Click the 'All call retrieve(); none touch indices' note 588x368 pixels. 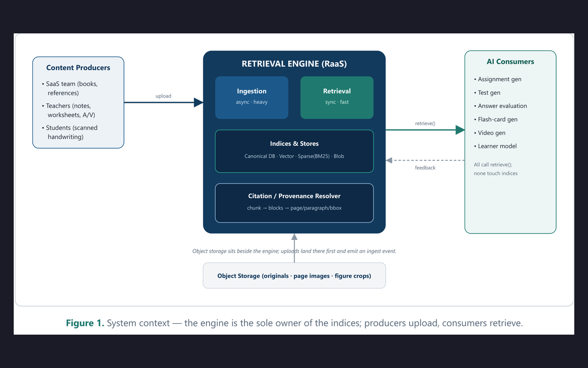pyautogui.click(x=496, y=169)
